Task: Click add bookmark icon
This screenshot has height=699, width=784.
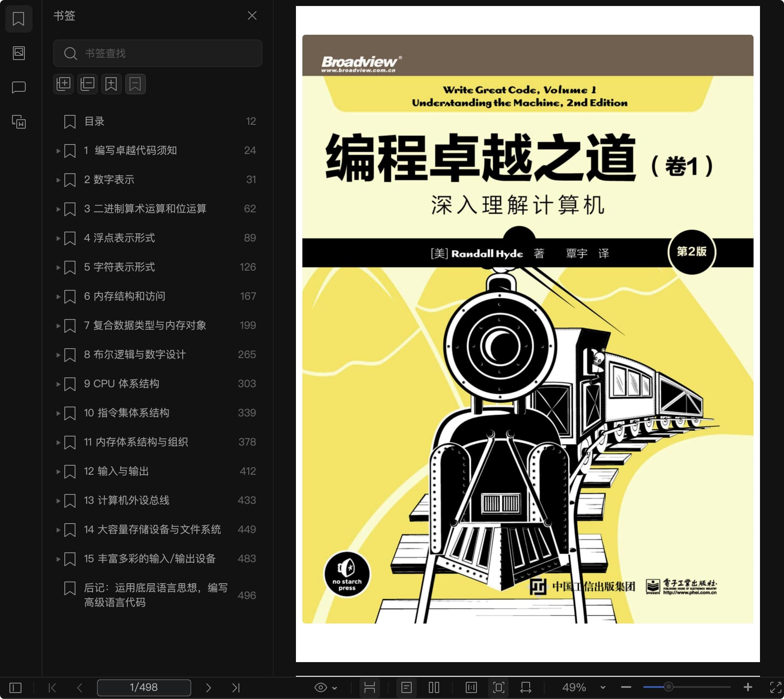Action: (112, 84)
